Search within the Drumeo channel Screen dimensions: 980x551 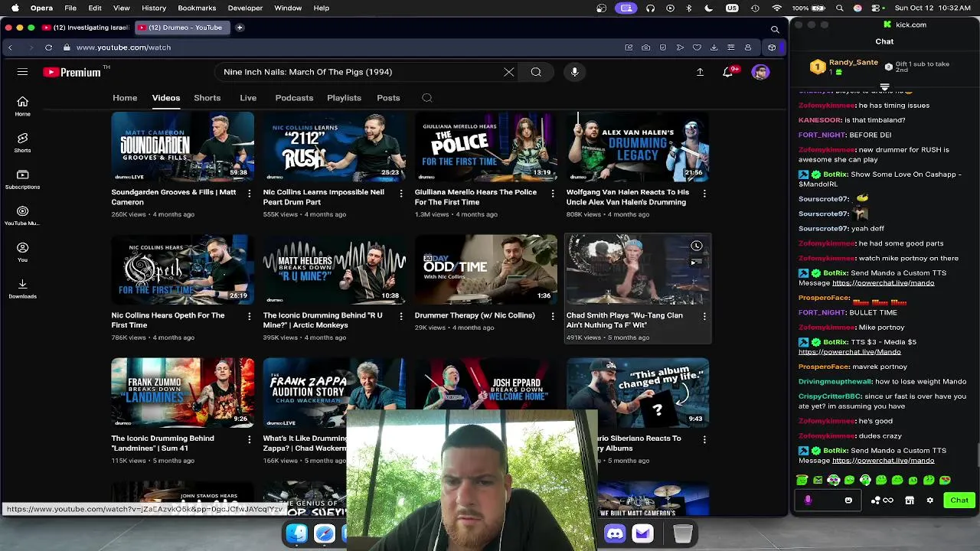point(427,98)
